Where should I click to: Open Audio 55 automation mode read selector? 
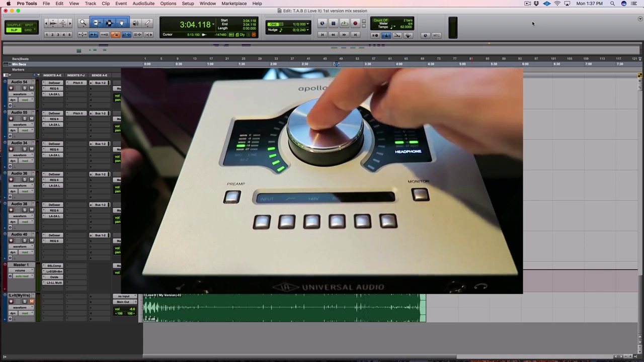[26, 130]
